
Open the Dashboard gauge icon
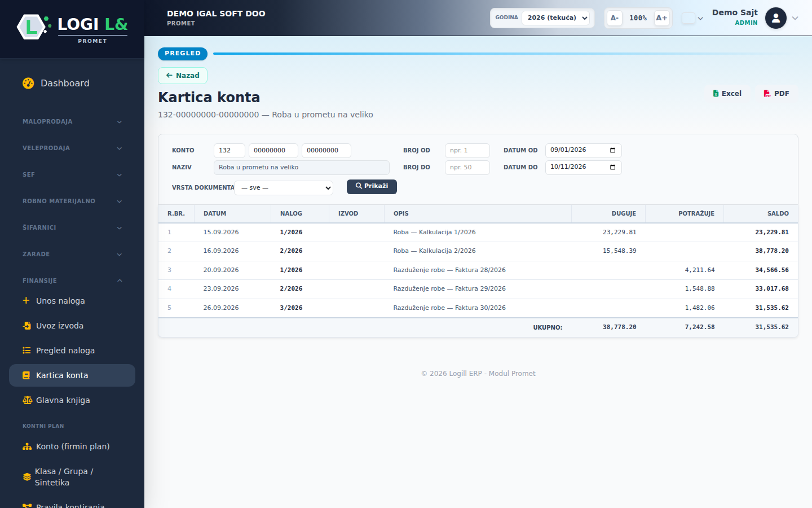(28, 83)
